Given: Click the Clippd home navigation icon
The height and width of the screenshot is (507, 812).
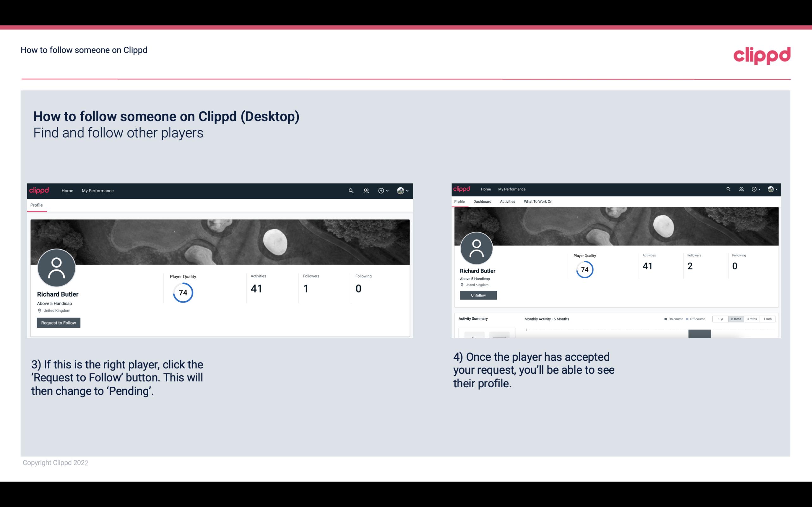Looking at the screenshot, I should coord(67,190).
